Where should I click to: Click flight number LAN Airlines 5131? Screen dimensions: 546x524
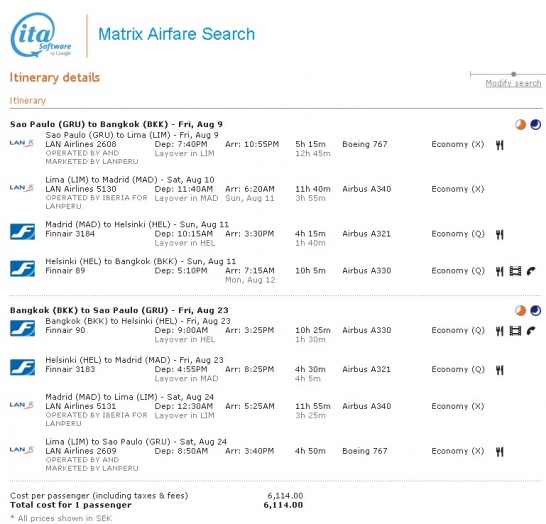tap(81, 406)
